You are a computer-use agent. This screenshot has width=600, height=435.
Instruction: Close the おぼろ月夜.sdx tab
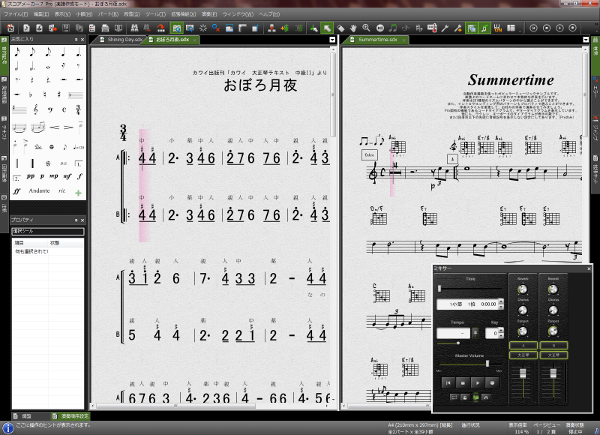point(194,40)
